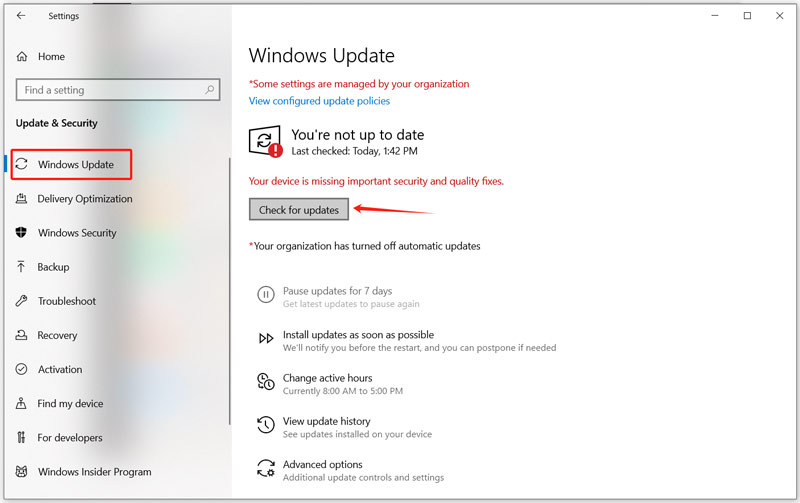Screen dimensions: 800x503
Task: Go to Windows Security section
Action: pos(77,233)
